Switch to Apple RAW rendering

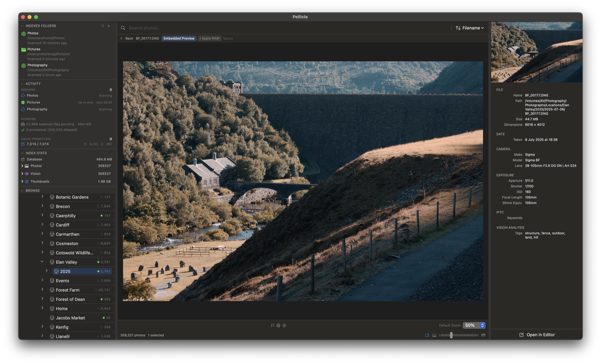pyautogui.click(x=210, y=38)
